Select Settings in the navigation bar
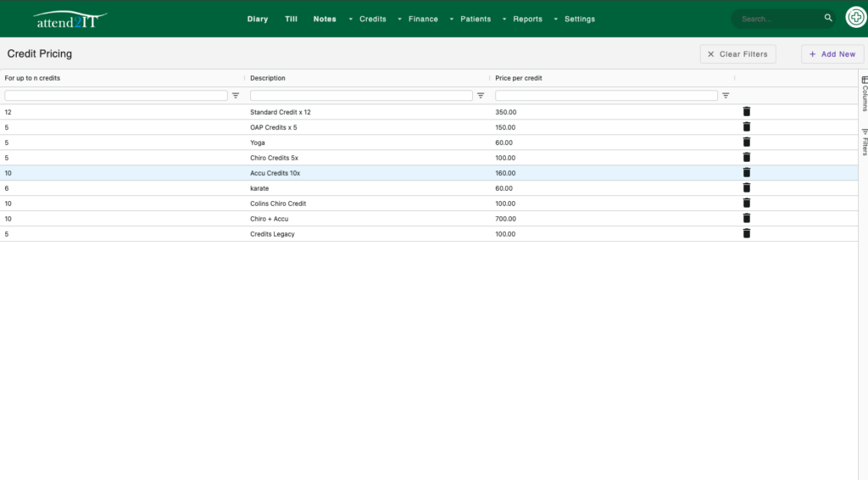 point(580,19)
